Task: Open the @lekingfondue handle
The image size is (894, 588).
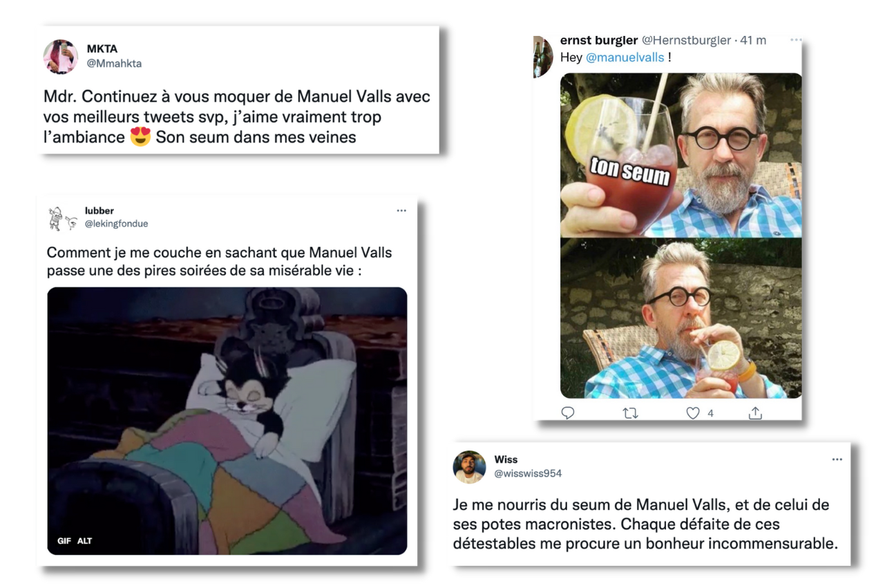Action: pyautogui.click(x=116, y=223)
